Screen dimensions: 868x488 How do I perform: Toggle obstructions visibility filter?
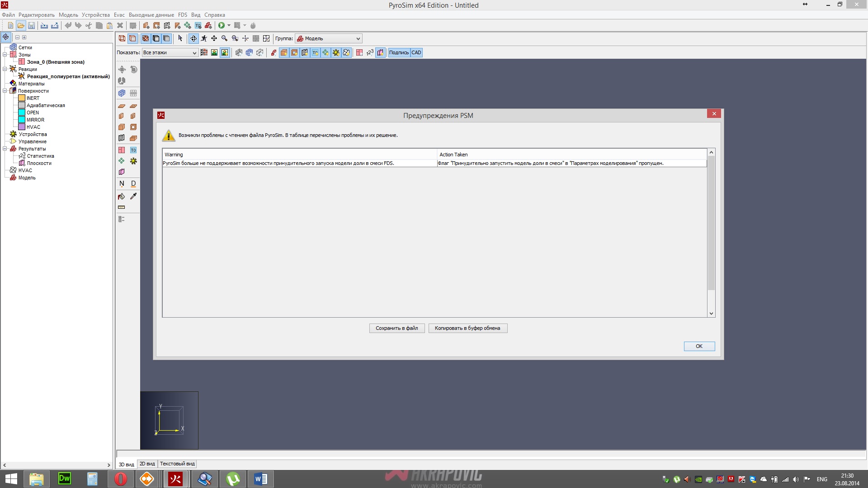[284, 52]
